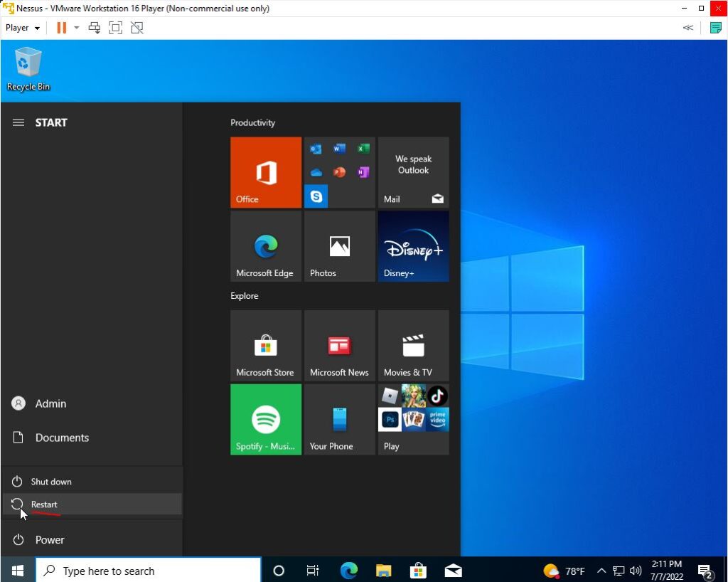Open the Play folder tile
Viewport: 728px width, 582px height.
[414, 420]
